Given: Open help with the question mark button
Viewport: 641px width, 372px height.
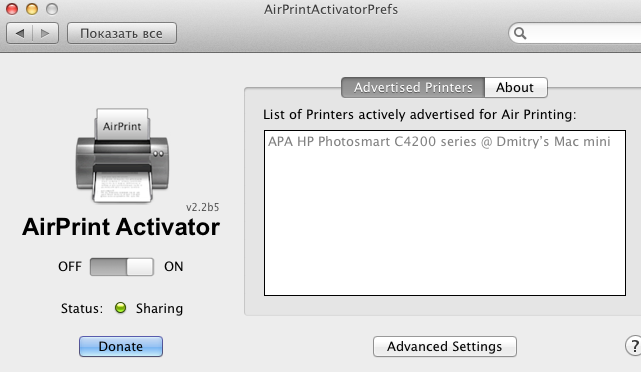Looking at the screenshot, I should click(634, 346).
